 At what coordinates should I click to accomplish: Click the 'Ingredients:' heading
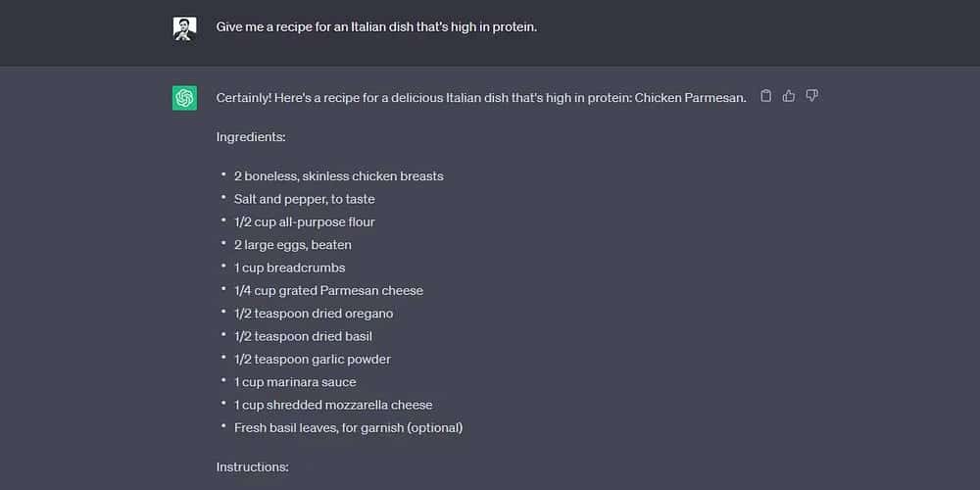click(251, 137)
